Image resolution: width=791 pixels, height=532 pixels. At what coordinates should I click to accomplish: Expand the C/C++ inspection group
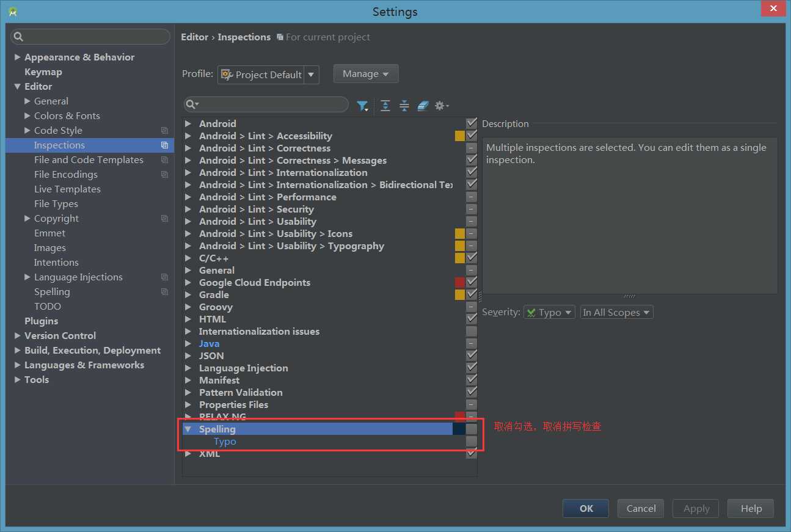[188, 258]
